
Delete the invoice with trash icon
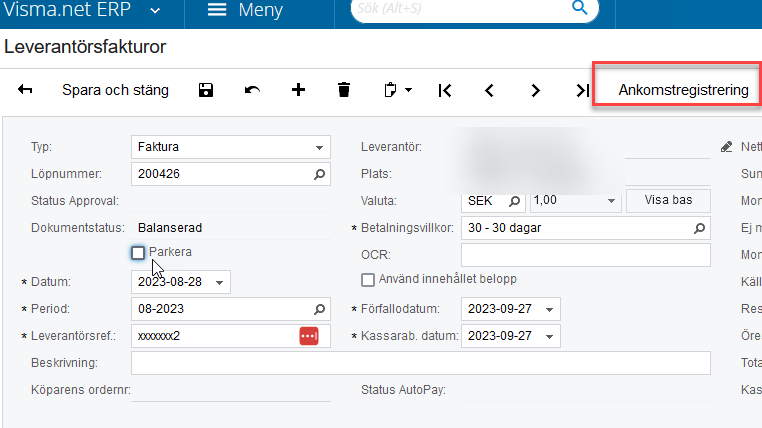[344, 90]
